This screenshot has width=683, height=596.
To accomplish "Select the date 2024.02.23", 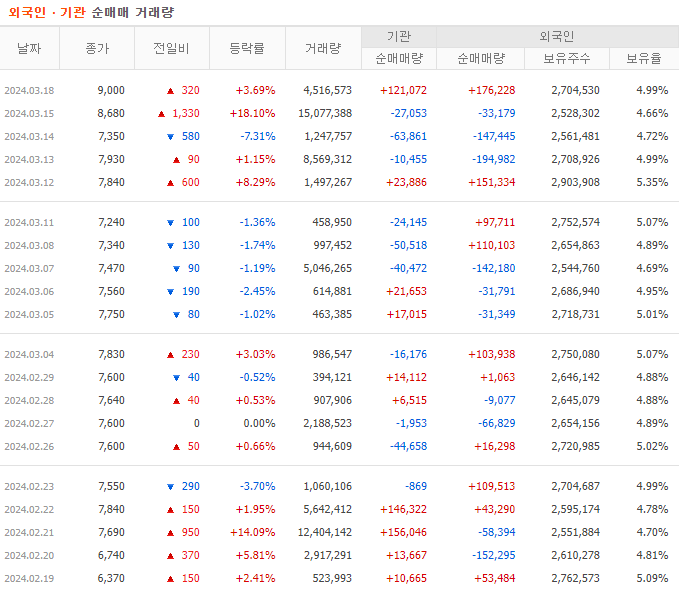I will pos(29,487).
